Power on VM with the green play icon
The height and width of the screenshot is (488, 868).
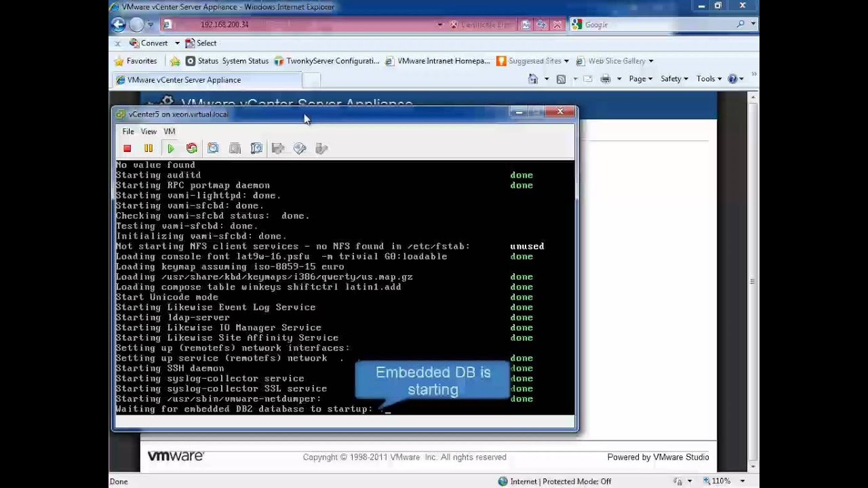pos(171,148)
